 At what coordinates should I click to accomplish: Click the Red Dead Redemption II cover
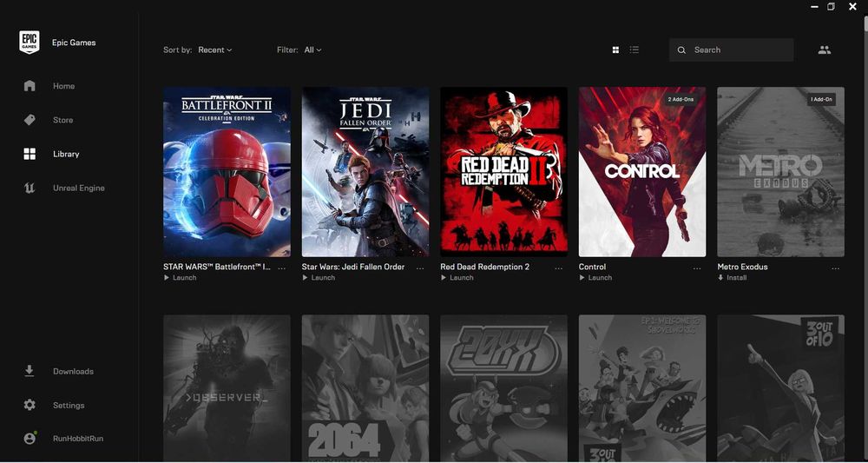(x=503, y=172)
